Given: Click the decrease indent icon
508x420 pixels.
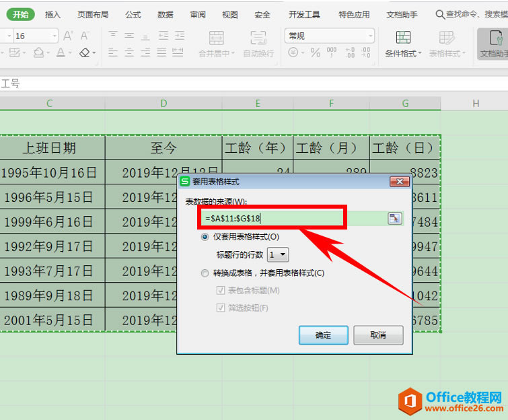Looking at the screenshot, I should [x=164, y=35].
